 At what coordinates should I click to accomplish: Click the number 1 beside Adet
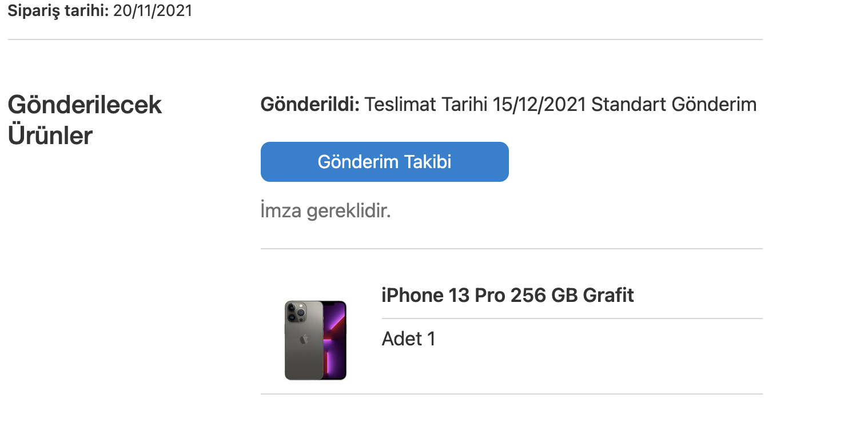point(431,339)
